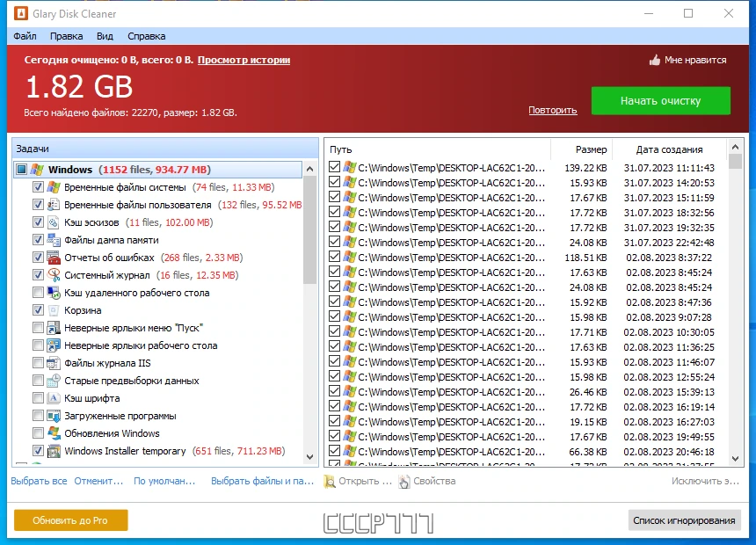Viewport: 756px width, 545px height.
Task: Uncheck Кэш эскизов checkbox
Action: click(38, 222)
